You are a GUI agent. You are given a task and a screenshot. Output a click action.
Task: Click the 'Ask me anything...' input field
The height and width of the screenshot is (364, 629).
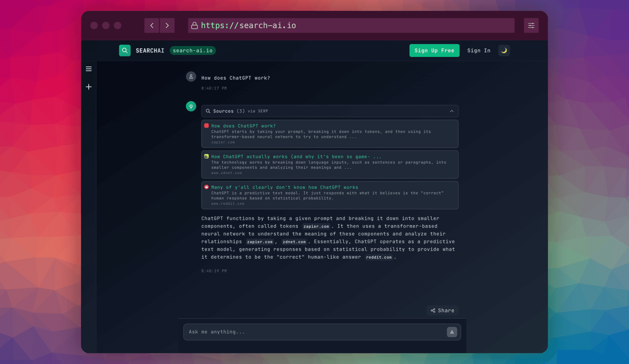[314, 332]
